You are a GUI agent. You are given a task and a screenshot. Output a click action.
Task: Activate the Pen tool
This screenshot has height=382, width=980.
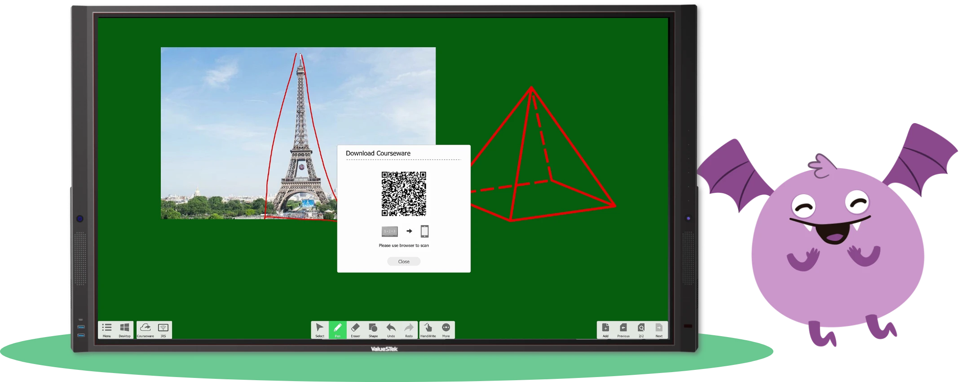coord(338,330)
